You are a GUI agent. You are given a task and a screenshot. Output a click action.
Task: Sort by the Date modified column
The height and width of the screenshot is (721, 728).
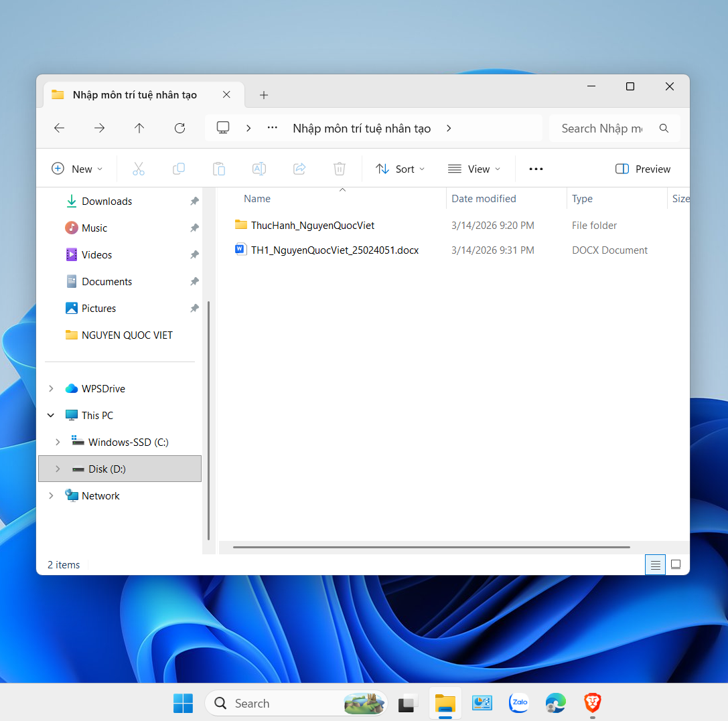click(x=484, y=199)
